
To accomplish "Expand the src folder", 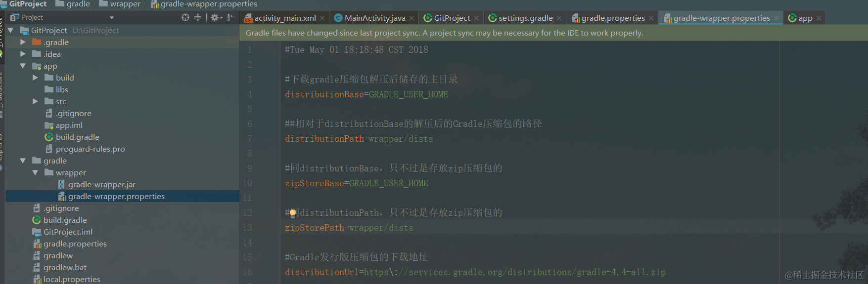I will (35, 101).
